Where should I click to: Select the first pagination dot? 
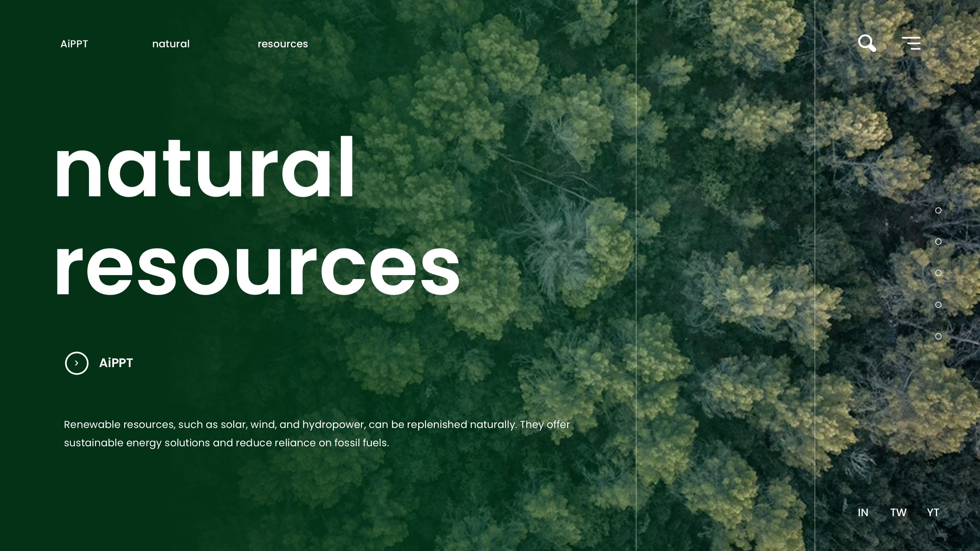click(939, 210)
